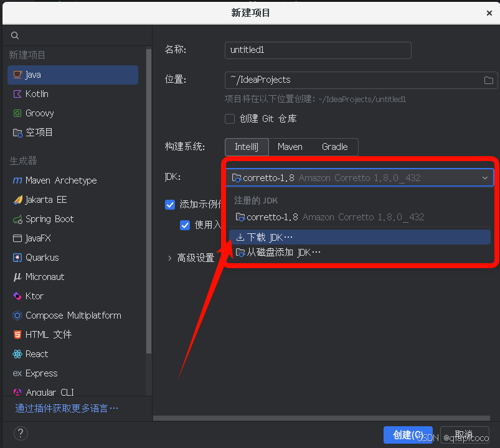Choose the Kotlin project type

(73, 94)
